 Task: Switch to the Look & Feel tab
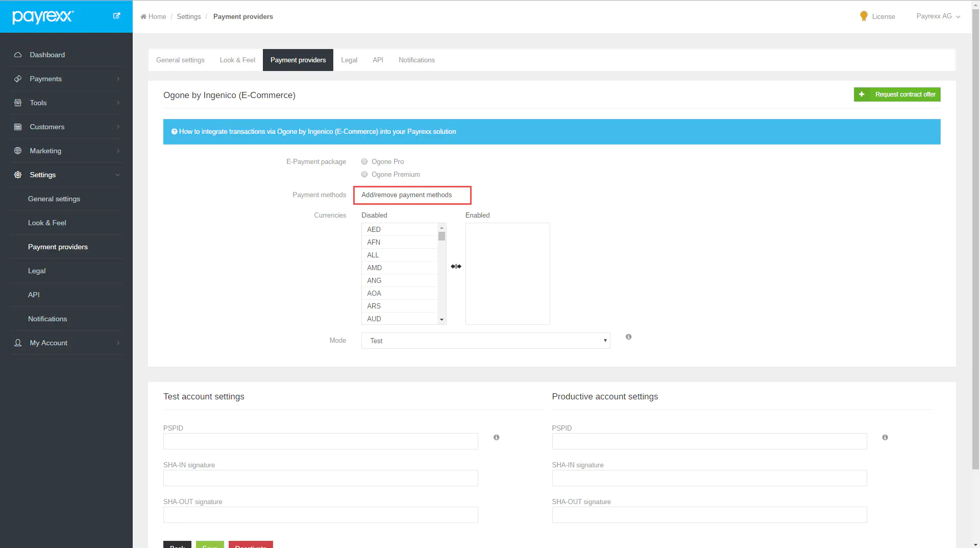coord(237,60)
